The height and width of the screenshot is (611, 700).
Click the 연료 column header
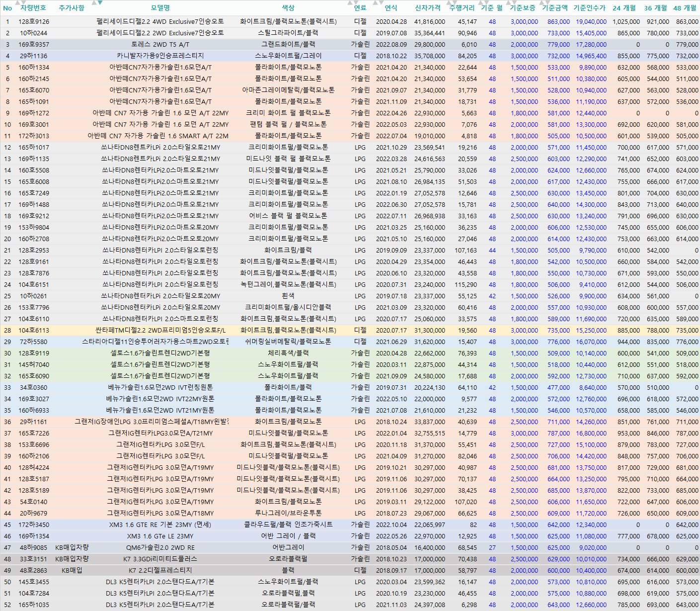pos(360,8)
